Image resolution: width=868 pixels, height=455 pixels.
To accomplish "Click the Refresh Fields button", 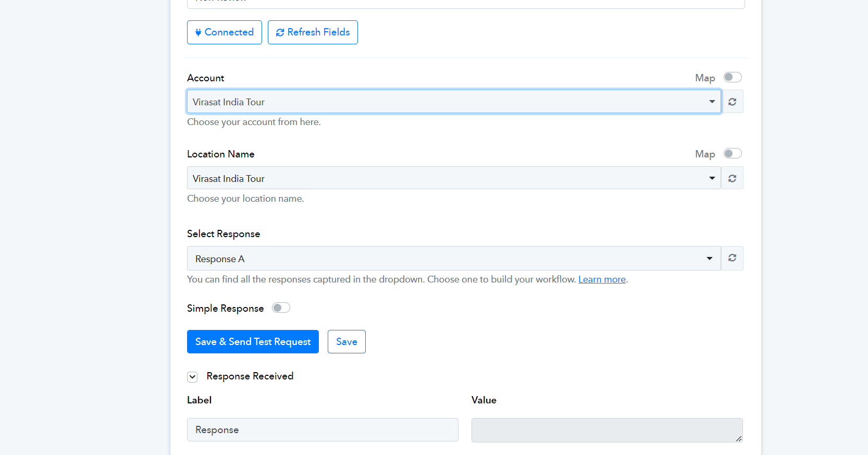I will tap(313, 32).
